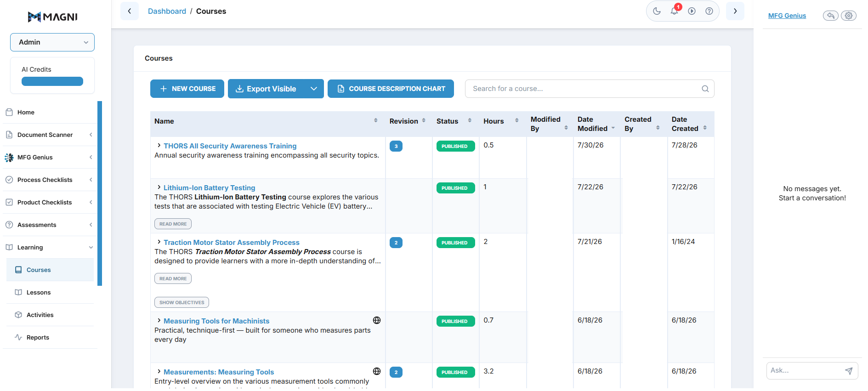Go to Home in sidebar
The image size is (868, 391).
pos(50,112)
